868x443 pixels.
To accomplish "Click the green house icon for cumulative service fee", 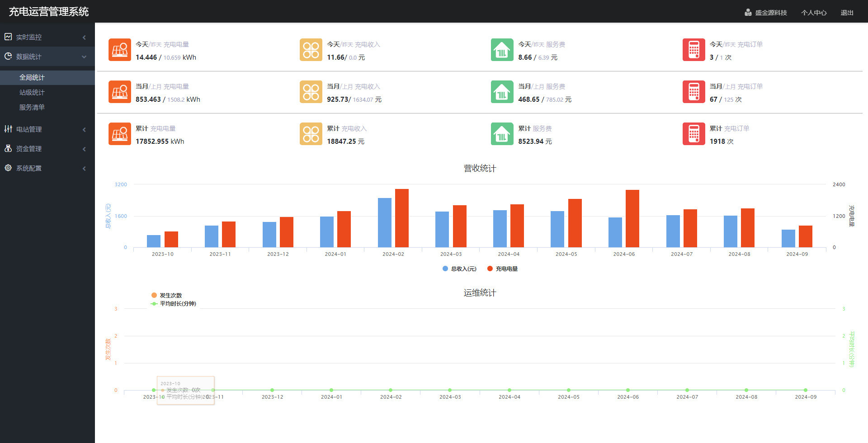I will pos(502,134).
